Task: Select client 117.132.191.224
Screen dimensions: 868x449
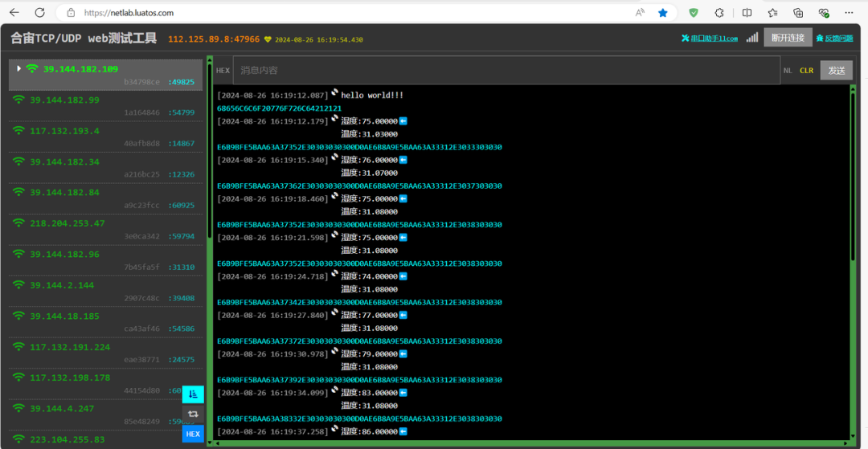Action: pos(106,353)
